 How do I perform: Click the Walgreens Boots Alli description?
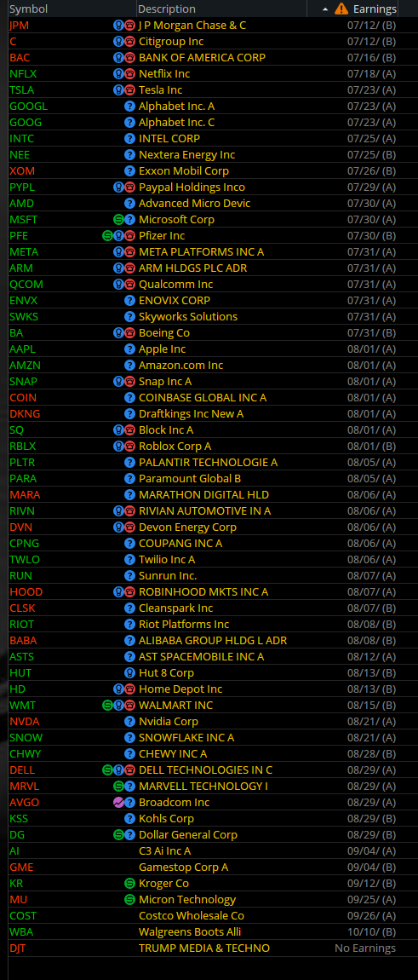189,932
